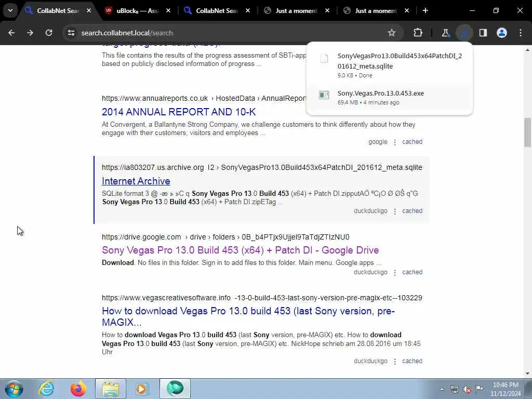Launch Firefox from taskbar
The width and height of the screenshot is (532, 399).
tap(78, 389)
